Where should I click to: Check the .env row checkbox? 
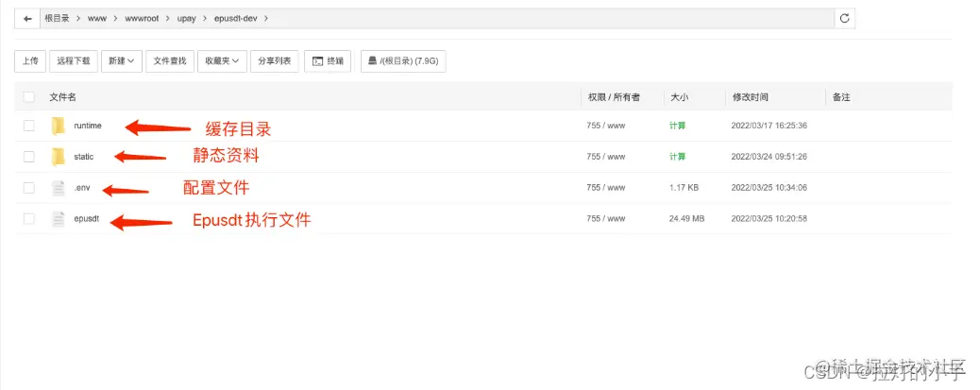pos(28,188)
